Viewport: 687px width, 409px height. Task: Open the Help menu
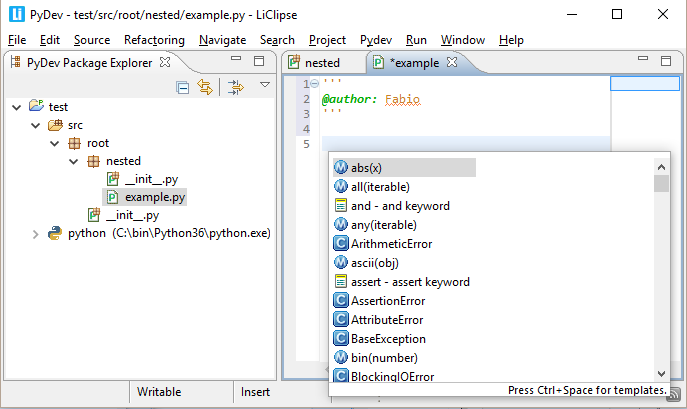point(511,40)
